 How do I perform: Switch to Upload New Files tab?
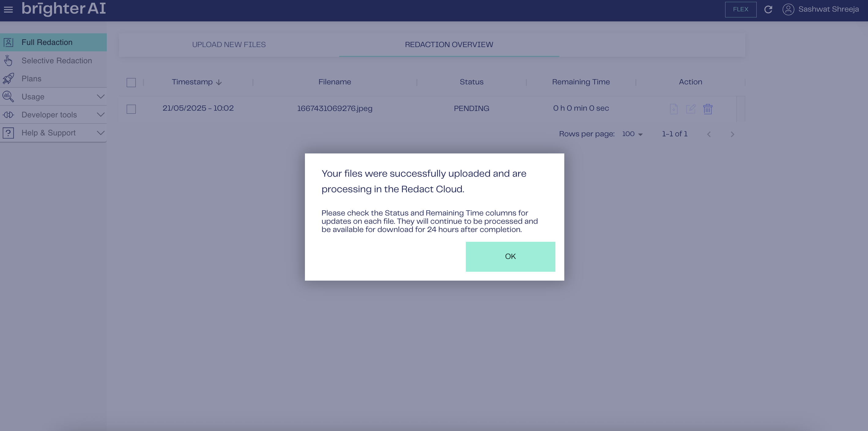229,45
